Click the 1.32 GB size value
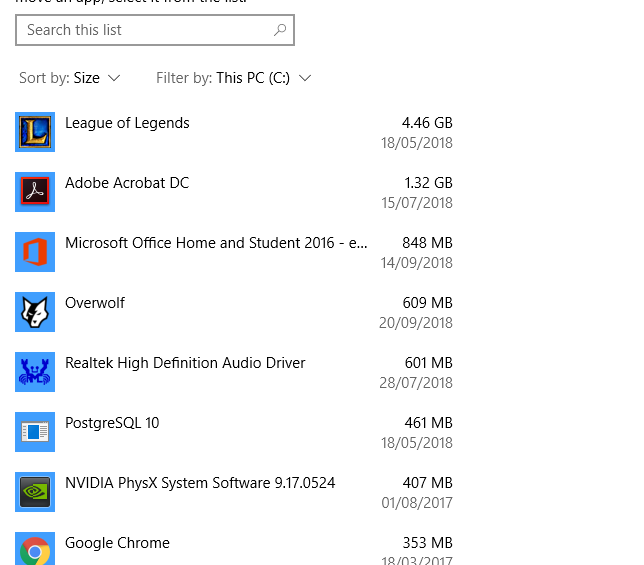Screen dimensions: 644x565 (428, 183)
